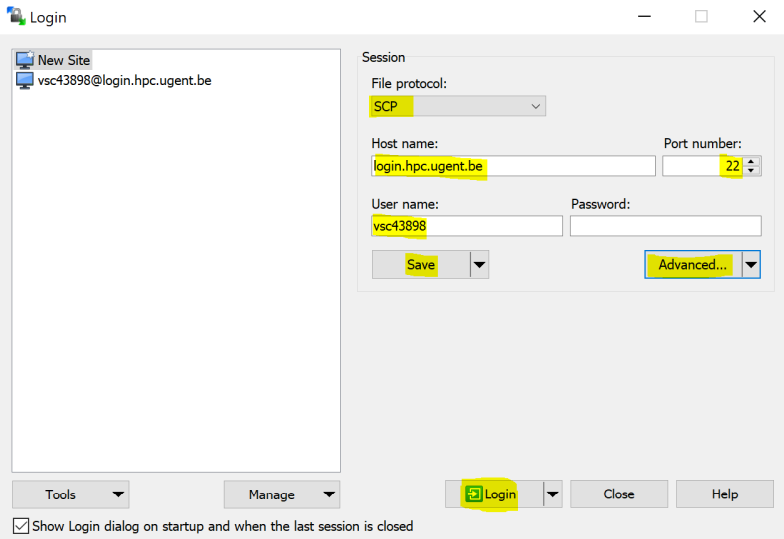Open Advanced site settings
Viewport: 784px width, 539px height.
692,265
